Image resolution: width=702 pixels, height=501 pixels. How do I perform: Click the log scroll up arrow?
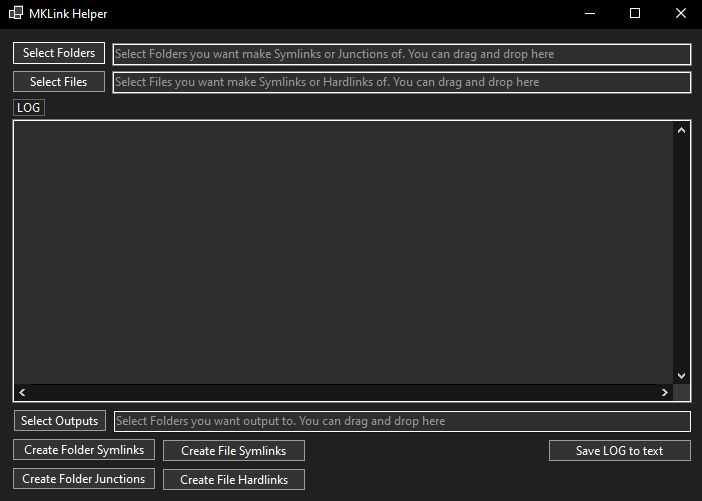[681, 130]
